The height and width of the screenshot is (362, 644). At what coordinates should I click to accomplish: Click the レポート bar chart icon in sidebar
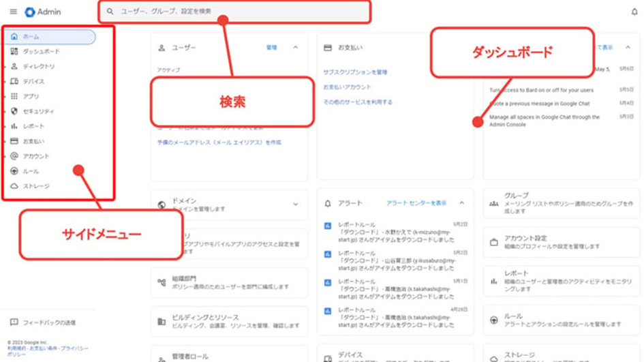click(14, 126)
